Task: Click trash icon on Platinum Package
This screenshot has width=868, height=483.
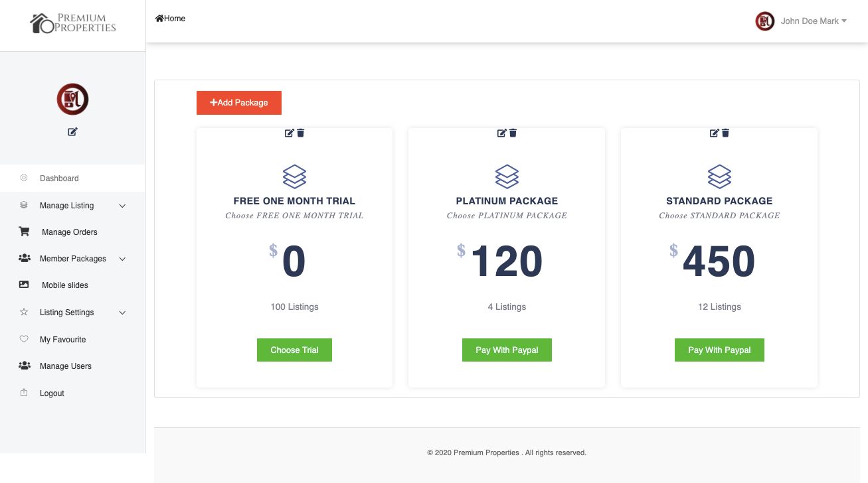Action: click(x=513, y=133)
